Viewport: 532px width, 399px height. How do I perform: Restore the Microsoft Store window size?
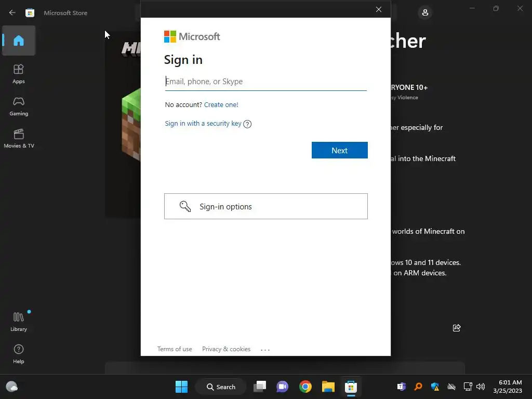[x=496, y=8]
